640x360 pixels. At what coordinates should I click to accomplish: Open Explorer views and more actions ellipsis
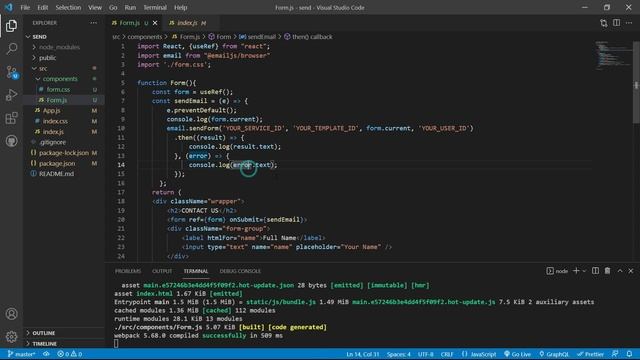93,23
